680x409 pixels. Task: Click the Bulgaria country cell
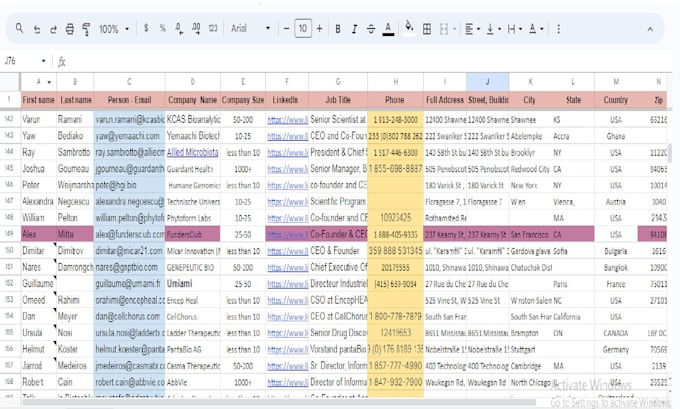click(616, 251)
